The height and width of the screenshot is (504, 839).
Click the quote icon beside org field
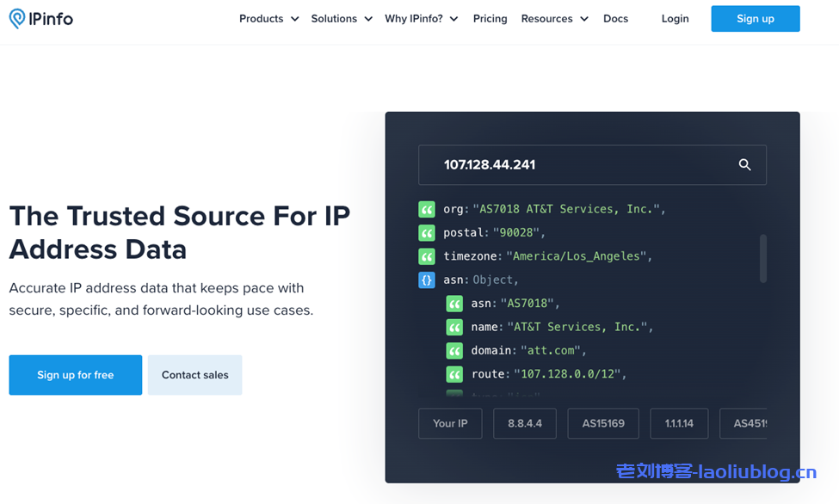click(427, 209)
